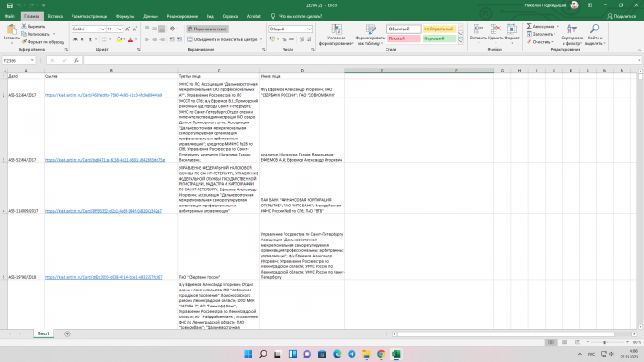Toggle italic formatting (К)
The width and height of the screenshot is (644, 362).
coord(82,39)
